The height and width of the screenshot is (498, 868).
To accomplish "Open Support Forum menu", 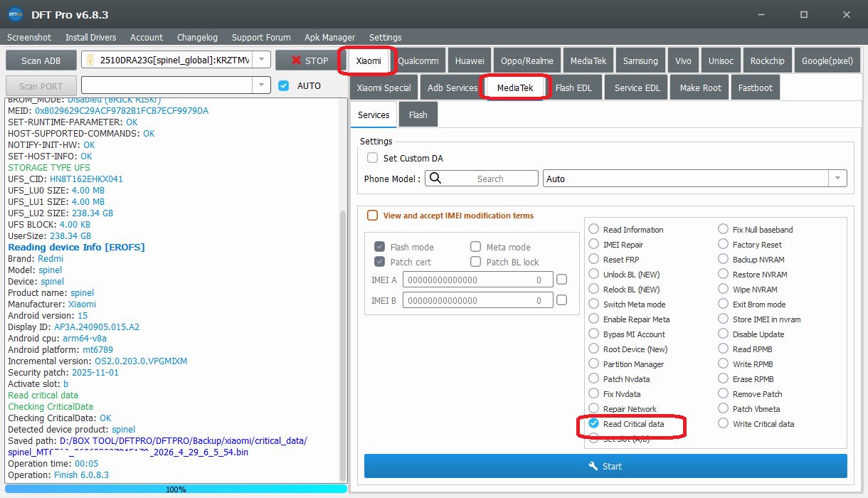I will (x=261, y=37).
